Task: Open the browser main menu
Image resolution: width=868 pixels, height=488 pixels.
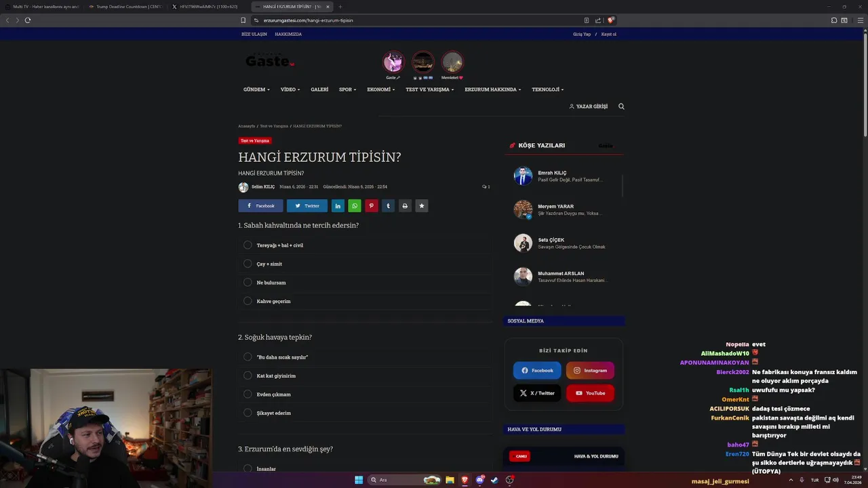Action: coord(860,20)
